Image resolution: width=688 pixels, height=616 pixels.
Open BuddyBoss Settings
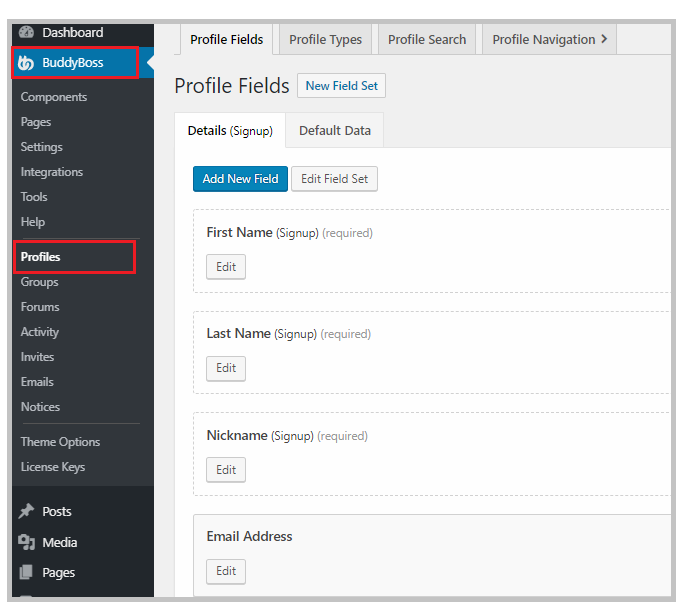tap(41, 147)
